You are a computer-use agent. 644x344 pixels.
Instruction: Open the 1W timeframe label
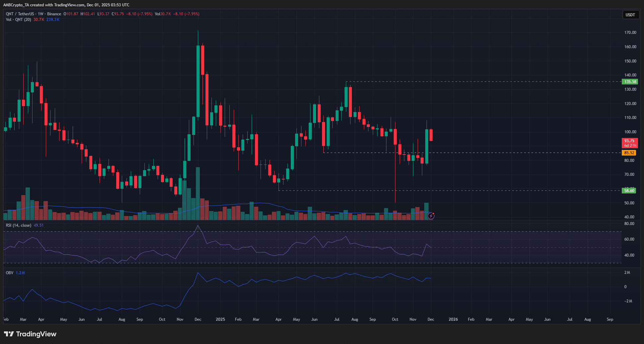pyautogui.click(x=40, y=14)
